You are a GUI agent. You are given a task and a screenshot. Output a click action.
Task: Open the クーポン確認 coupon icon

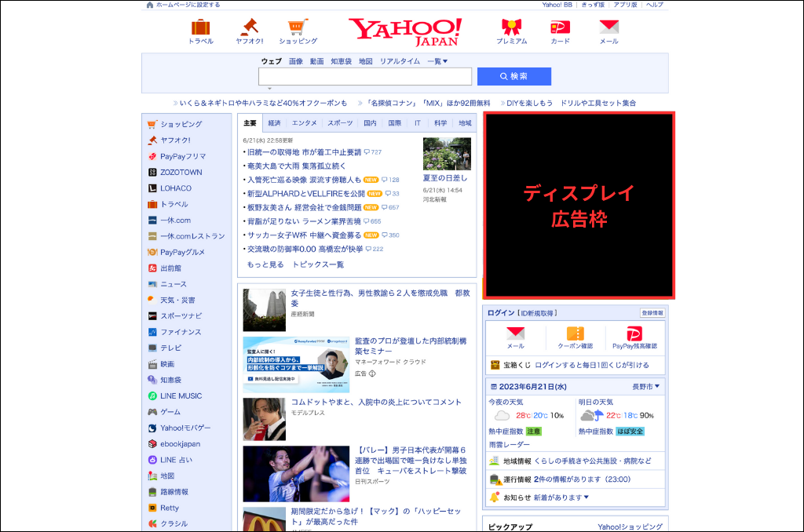tap(576, 333)
